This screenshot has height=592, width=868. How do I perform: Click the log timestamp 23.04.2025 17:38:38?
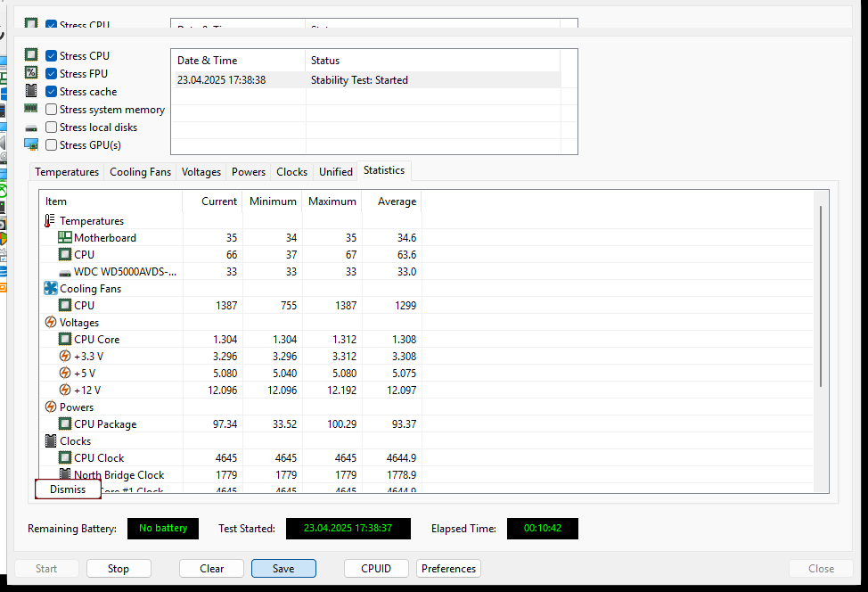point(221,80)
